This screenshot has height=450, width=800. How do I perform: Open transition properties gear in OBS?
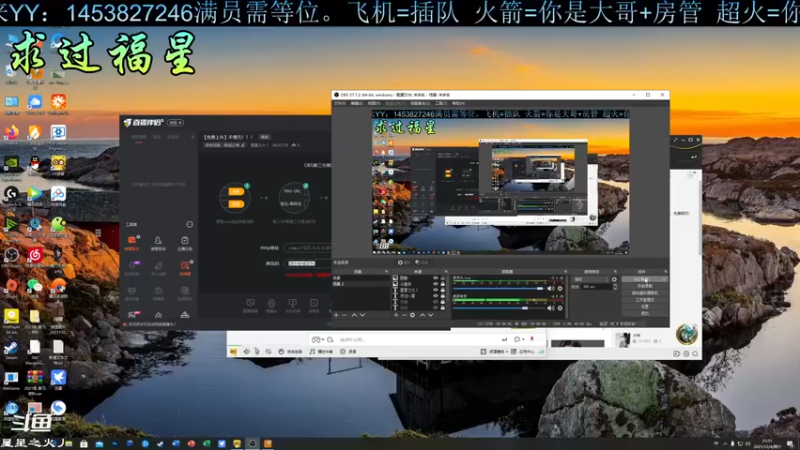pyautogui.click(x=614, y=279)
